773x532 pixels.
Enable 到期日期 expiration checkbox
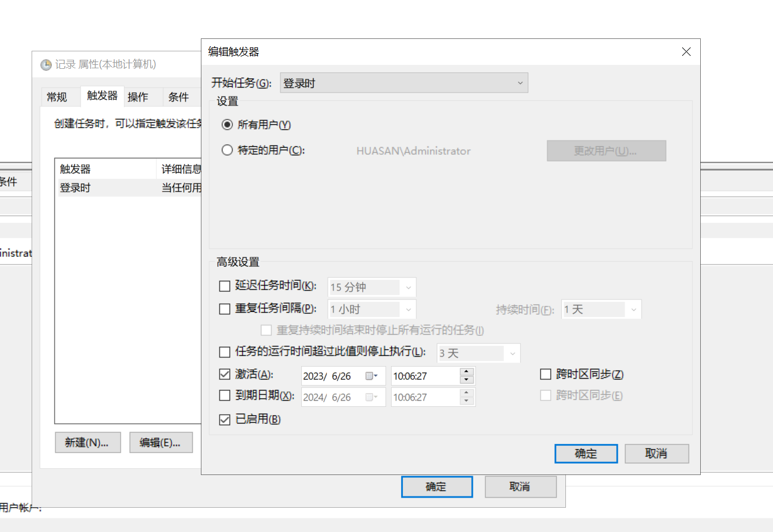(225, 395)
